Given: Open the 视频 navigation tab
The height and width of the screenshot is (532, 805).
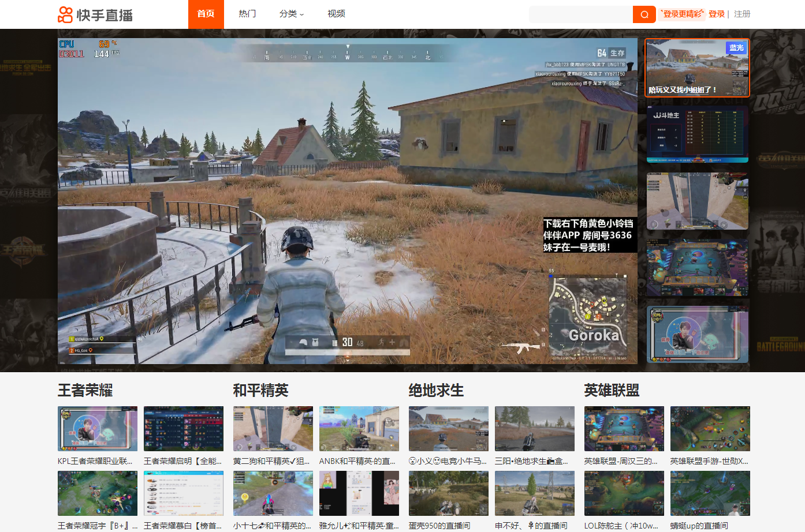Looking at the screenshot, I should (x=336, y=14).
